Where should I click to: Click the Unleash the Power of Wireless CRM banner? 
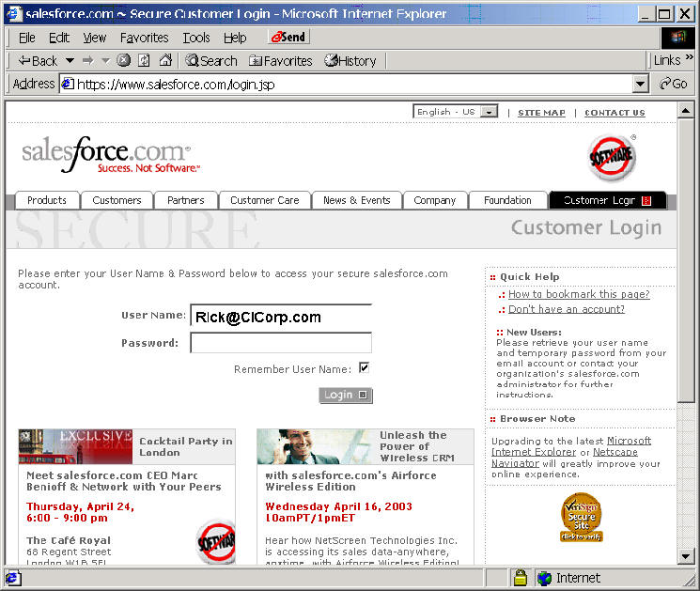(x=366, y=446)
